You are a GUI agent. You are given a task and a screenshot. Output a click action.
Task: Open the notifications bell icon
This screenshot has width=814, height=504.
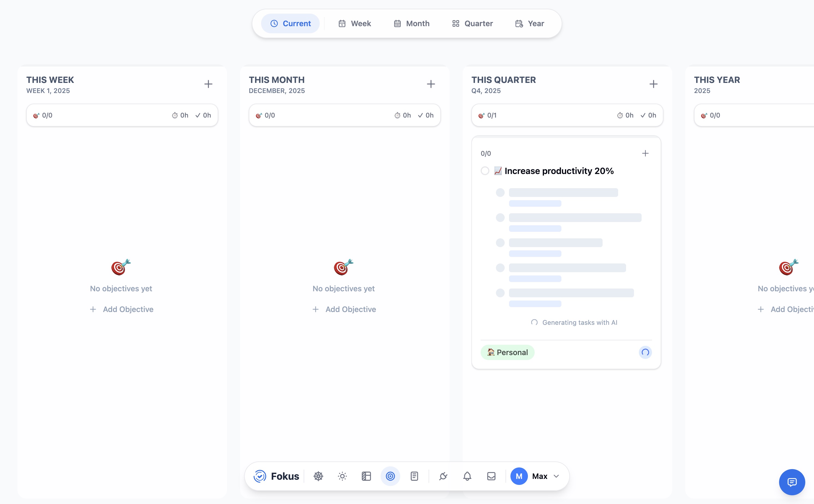(x=467, y=476)
